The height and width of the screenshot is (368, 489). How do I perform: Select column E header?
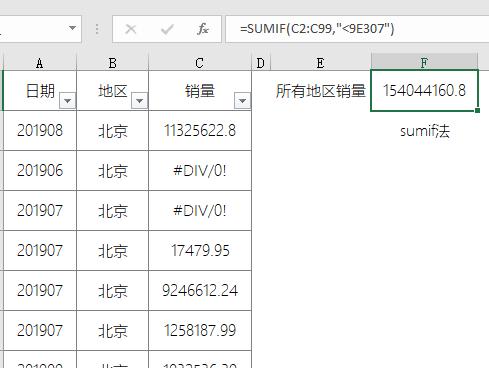[x=320, y=63]
